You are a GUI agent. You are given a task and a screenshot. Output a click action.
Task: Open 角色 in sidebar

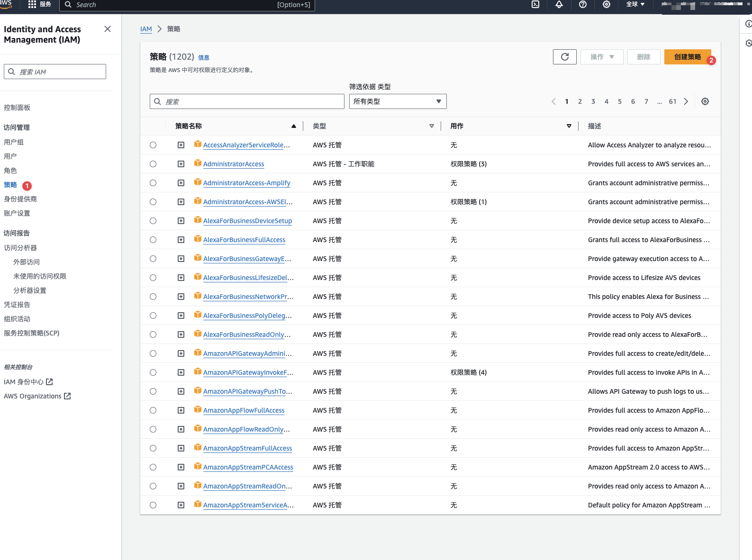tap(10, 171)
